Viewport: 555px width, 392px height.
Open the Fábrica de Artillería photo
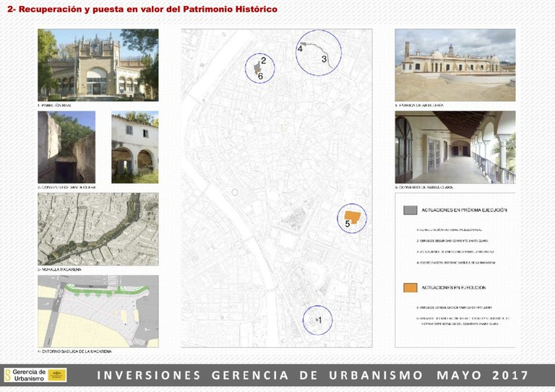[x=455, y=65]
